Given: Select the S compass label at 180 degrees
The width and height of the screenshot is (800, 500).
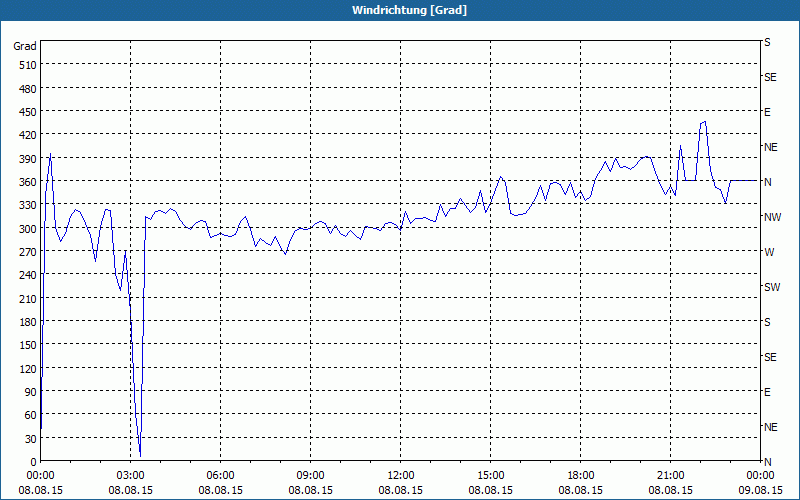Looking at the screenshot, I should click(767, 322).
